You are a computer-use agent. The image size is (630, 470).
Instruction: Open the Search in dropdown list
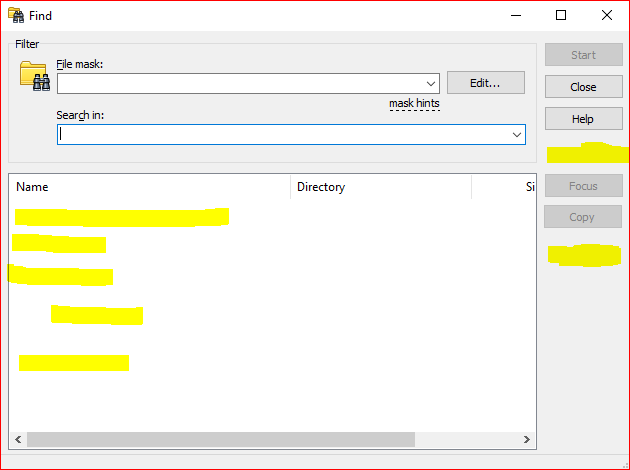[x=517, y=134]
